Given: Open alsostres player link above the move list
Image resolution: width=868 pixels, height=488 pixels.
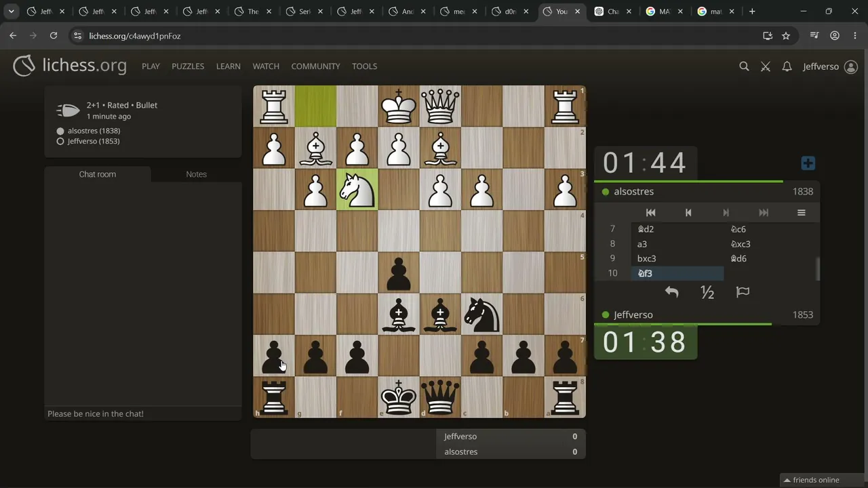Looking at the screenshot, I should (x=634, y=192).
